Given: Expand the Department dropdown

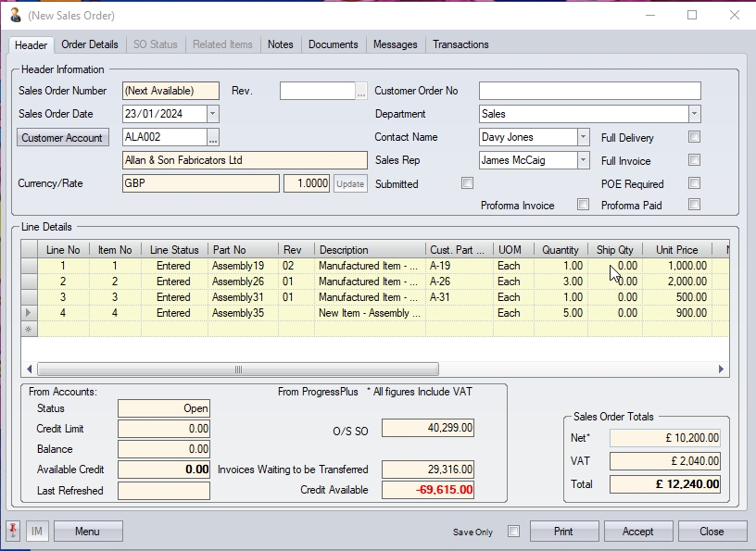Looking at the screenshot, I should 694,114.
